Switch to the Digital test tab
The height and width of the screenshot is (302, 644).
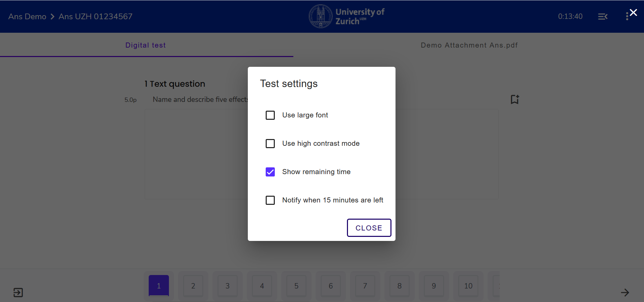coord(146,45)
